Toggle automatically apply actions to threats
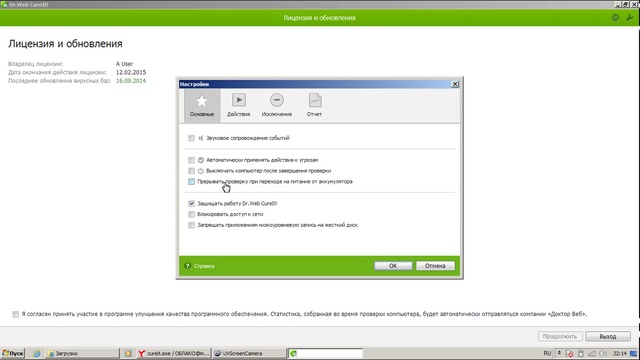This screenshot has height=360, width=640. [191, 160]
